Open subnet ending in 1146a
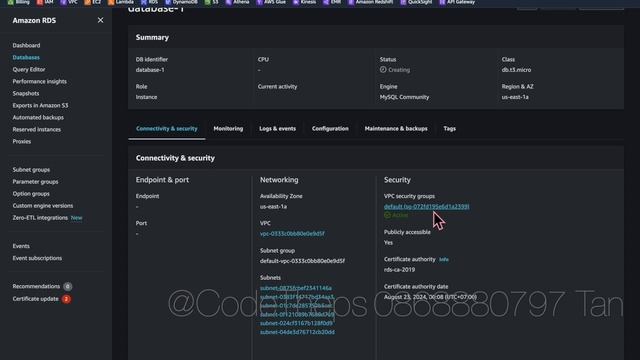The width and height of the screenshot is (640, 360). 296,288
